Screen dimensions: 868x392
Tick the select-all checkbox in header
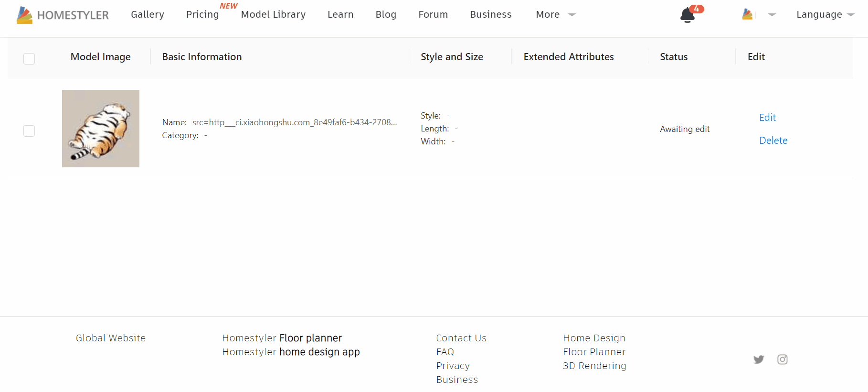point(29,59)
